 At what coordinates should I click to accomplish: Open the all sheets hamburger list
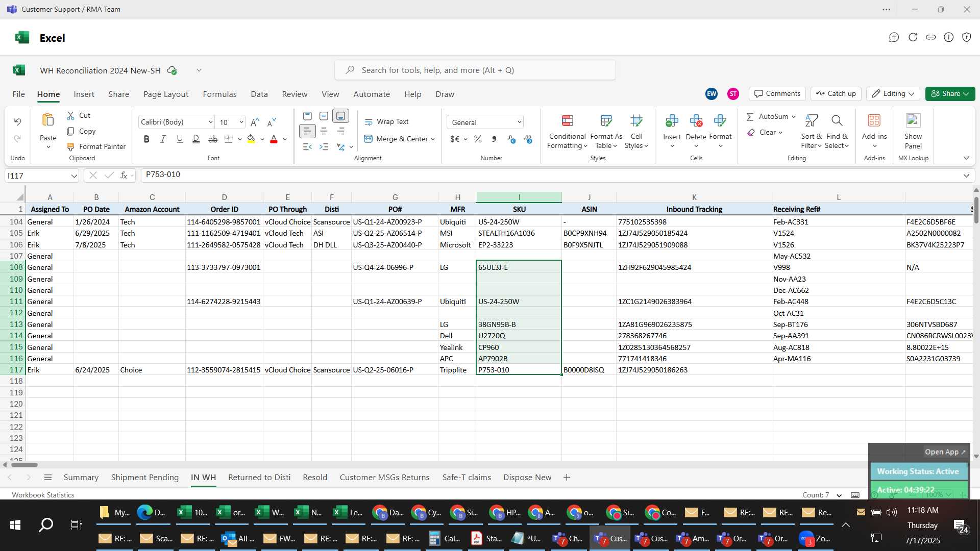point(48,477)
